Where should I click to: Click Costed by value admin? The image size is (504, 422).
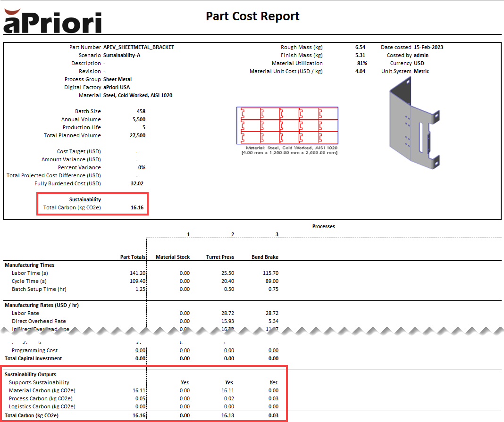(x=421, y=55)
